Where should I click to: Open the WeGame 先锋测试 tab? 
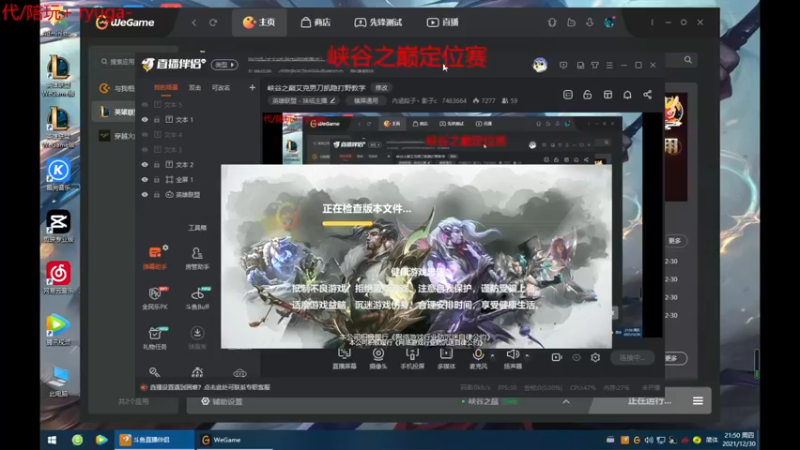coord(378,22)
